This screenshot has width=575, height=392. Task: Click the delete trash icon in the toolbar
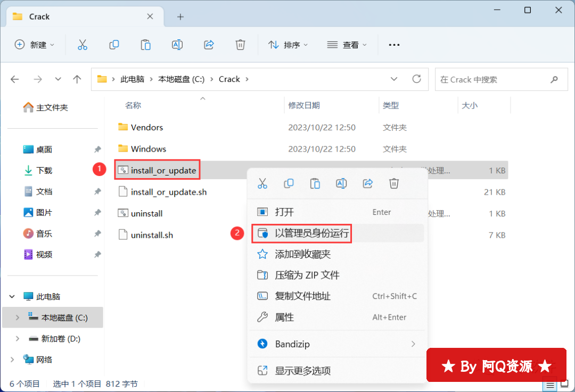coord(241,45)
